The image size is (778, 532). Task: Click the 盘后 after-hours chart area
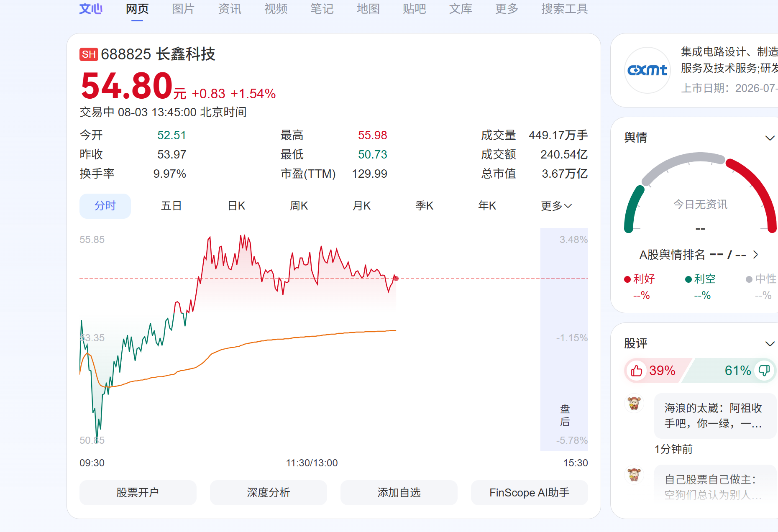point(564,340)
